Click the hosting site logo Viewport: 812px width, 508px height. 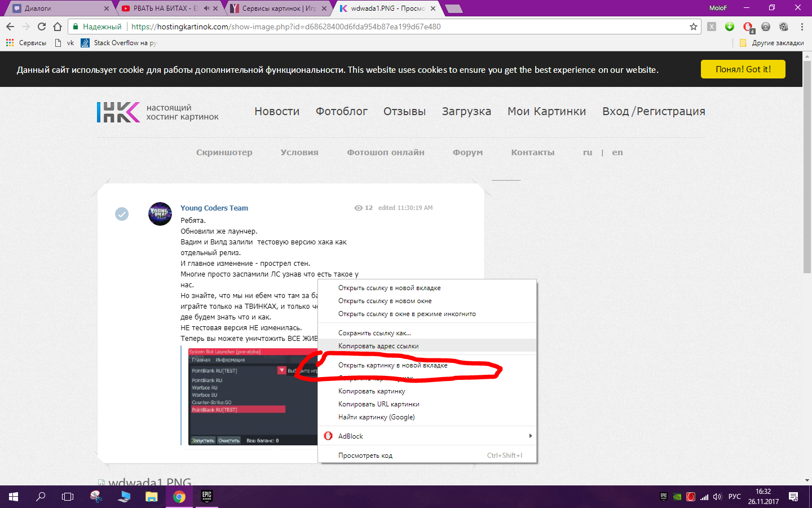(x=118, y=112)
